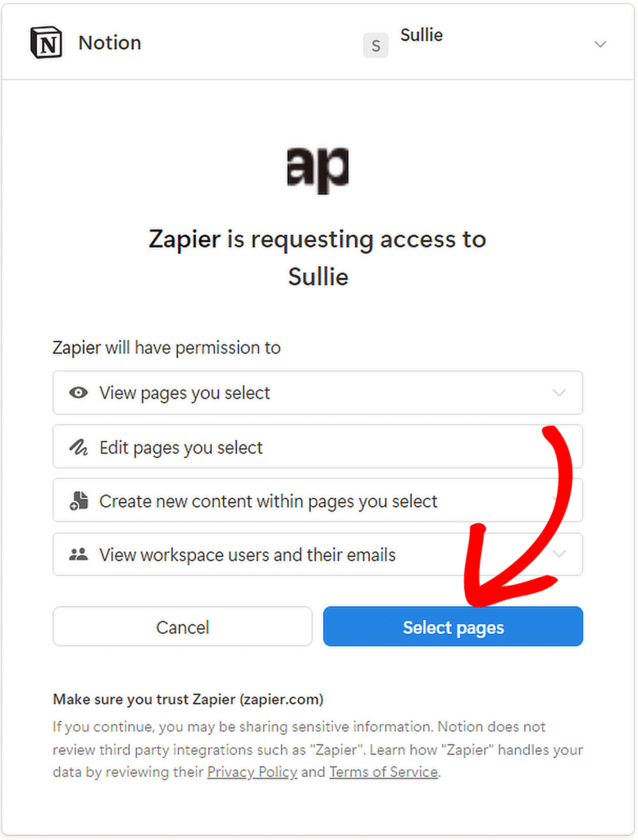
Task: Click the Notion logo icon
Action: 46,43
